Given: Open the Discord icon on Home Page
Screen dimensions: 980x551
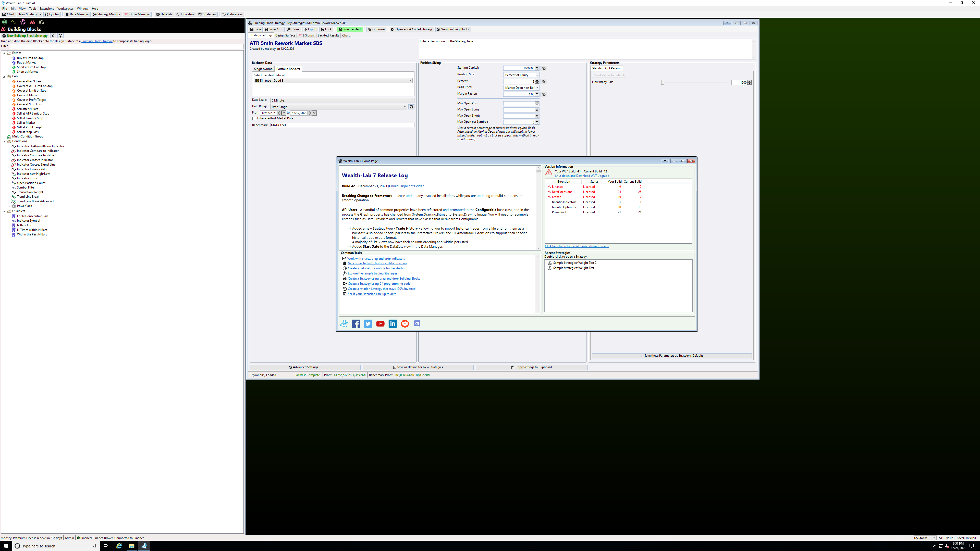Looking at the screenshot, I should (417, 324).
